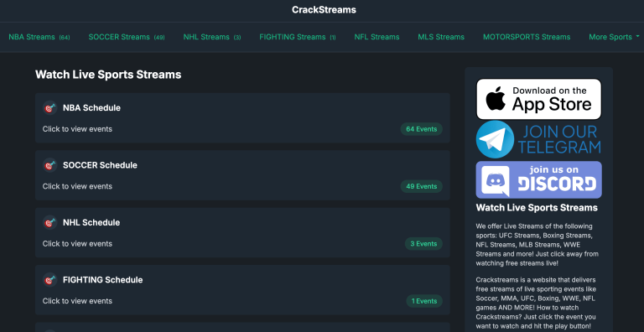Click the 3 Events badge
The image size is (644, 332).
tap(423, 244)
